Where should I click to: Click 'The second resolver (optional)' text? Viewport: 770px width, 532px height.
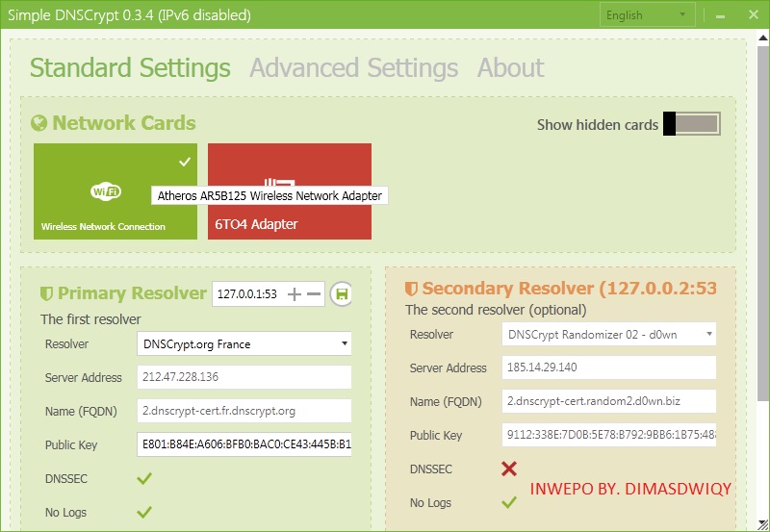click(496, 310)
